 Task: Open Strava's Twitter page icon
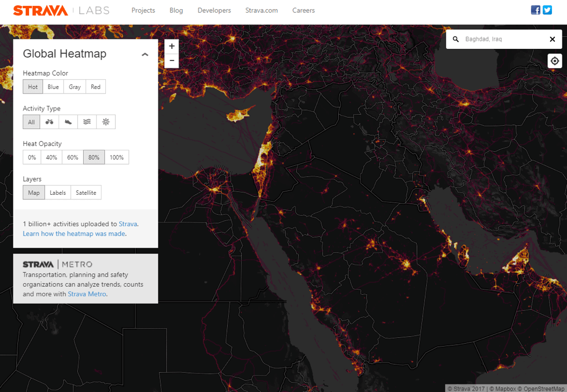point(547,10)
